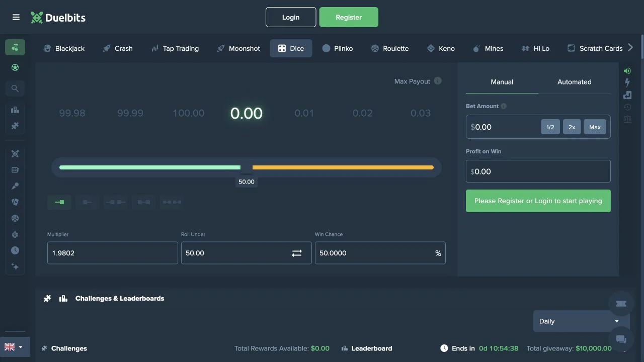The image size is (644, 362).
Task: Open the Mines game tab
Action: [x=488, y=48]
